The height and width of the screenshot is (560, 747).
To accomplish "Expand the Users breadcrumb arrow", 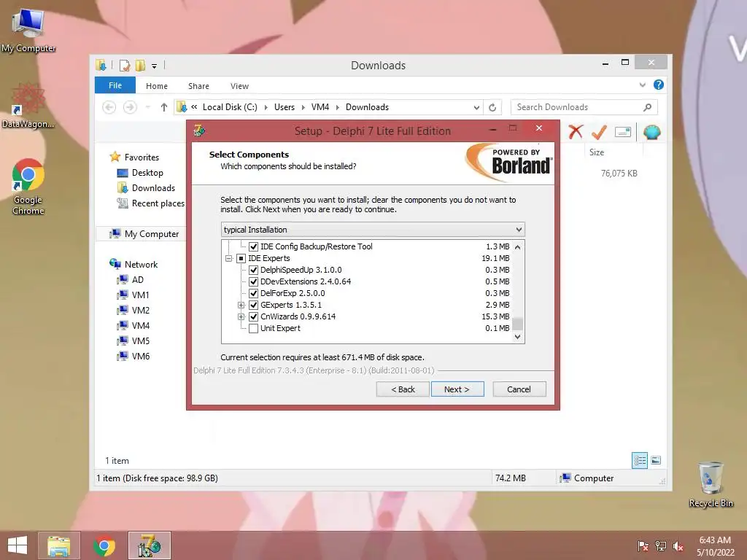I will 303,108.
